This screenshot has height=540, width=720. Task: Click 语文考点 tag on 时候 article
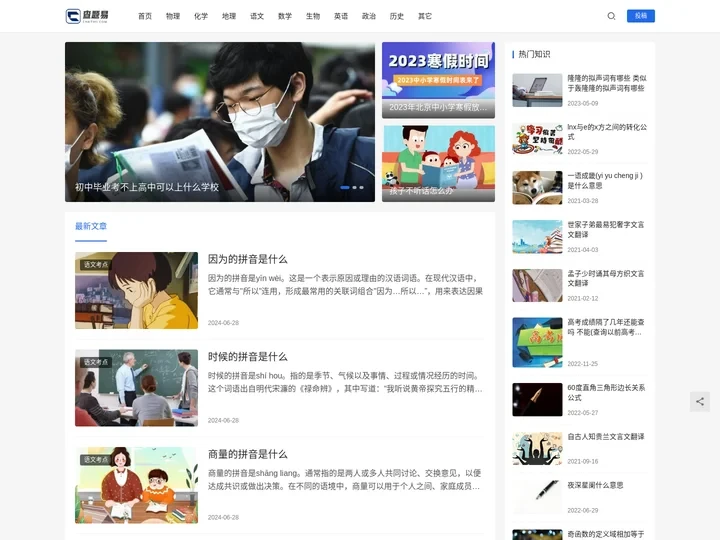pos(96,362)
